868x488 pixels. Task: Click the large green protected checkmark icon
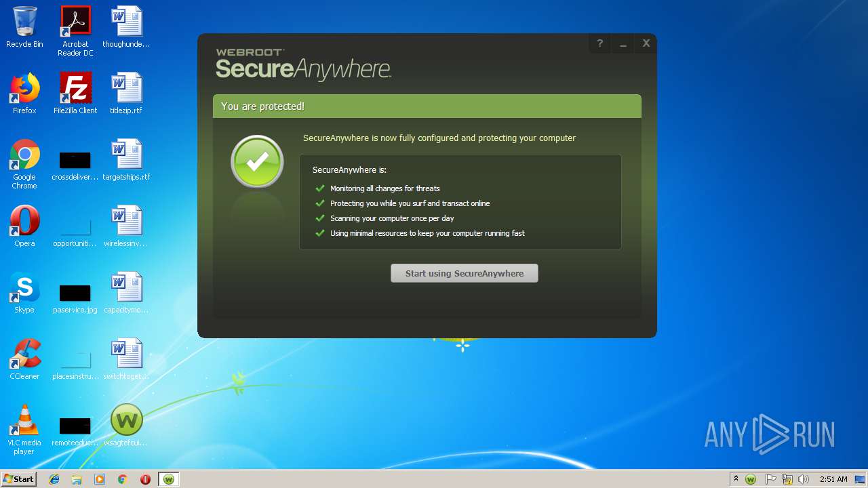[x=257, y=161]
